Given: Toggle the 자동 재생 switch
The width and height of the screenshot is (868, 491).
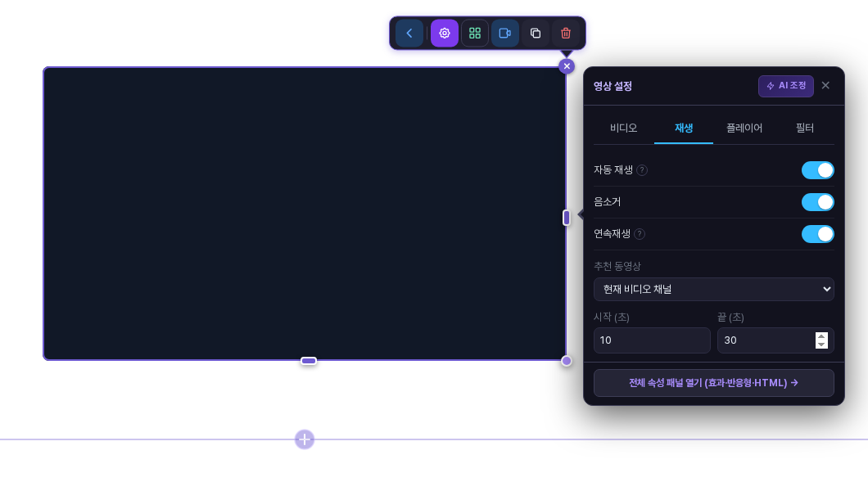Looking at the screenshot, I should [x=817, y=170].
